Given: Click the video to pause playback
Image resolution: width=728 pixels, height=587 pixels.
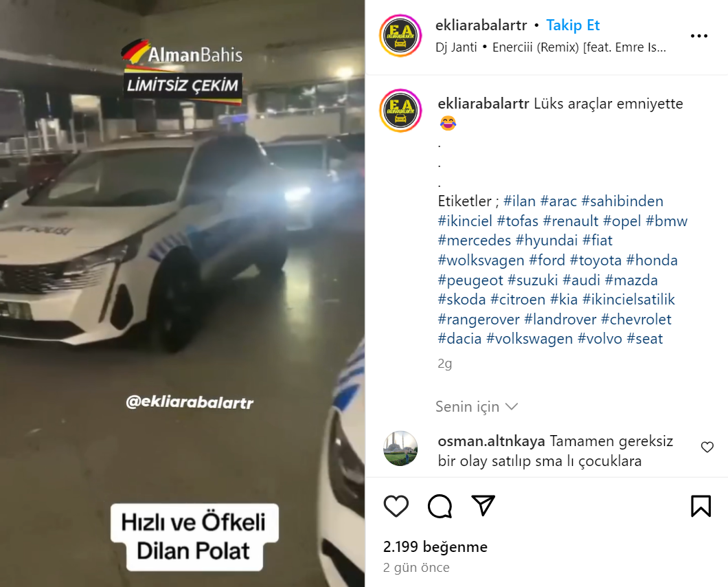Looking at the screenshot, I should click(182, 293).
